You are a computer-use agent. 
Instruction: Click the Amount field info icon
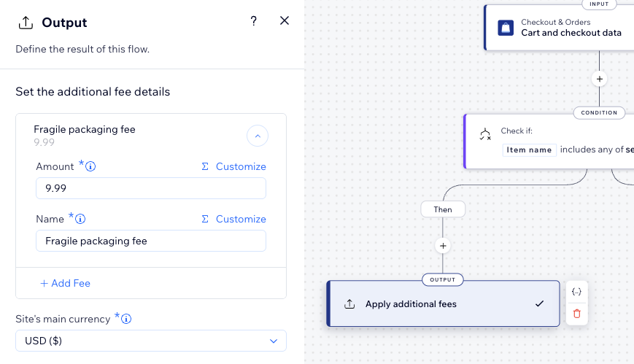click(x=91, y=167)
